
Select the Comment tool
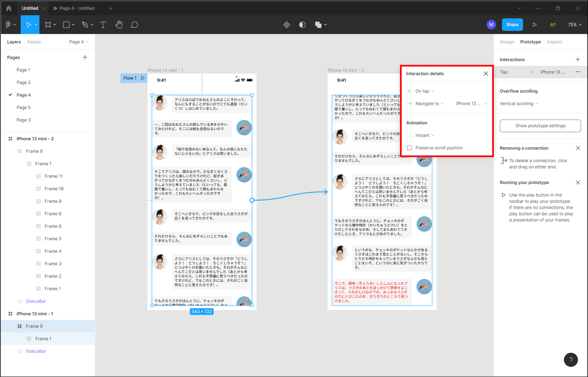click(x=134, y=25)
